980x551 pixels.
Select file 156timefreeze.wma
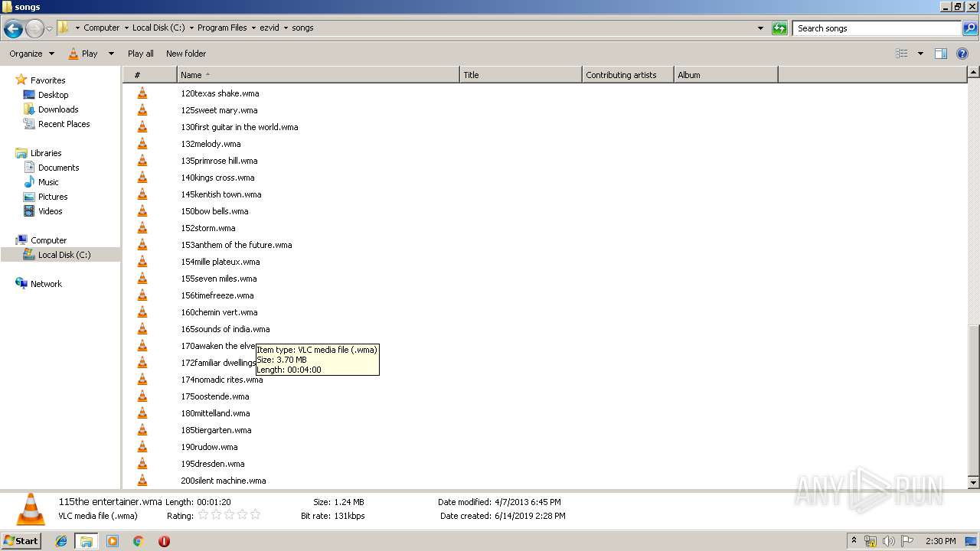pyautogui.click(x=217, y=295)
